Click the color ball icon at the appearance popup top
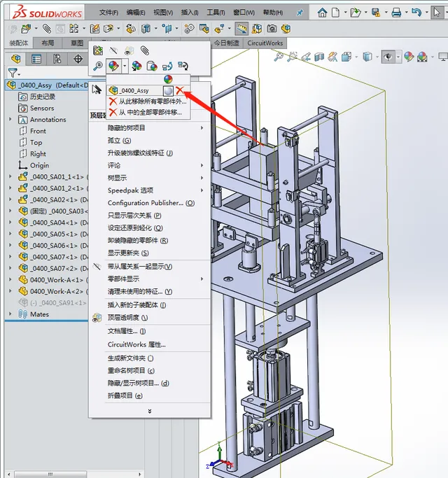 click(x=168, y=79)
